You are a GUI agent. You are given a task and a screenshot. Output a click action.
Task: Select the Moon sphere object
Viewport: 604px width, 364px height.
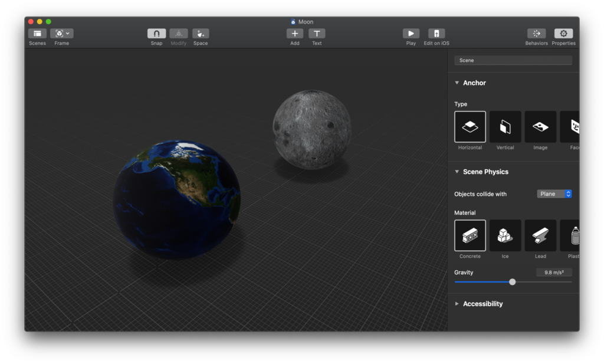312,130
